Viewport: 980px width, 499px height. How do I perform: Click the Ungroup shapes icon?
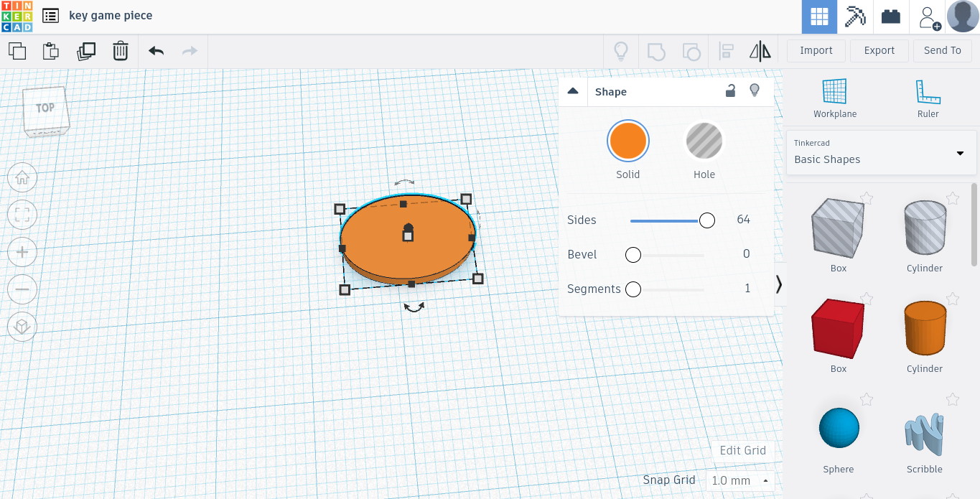[x=691, y=52]
